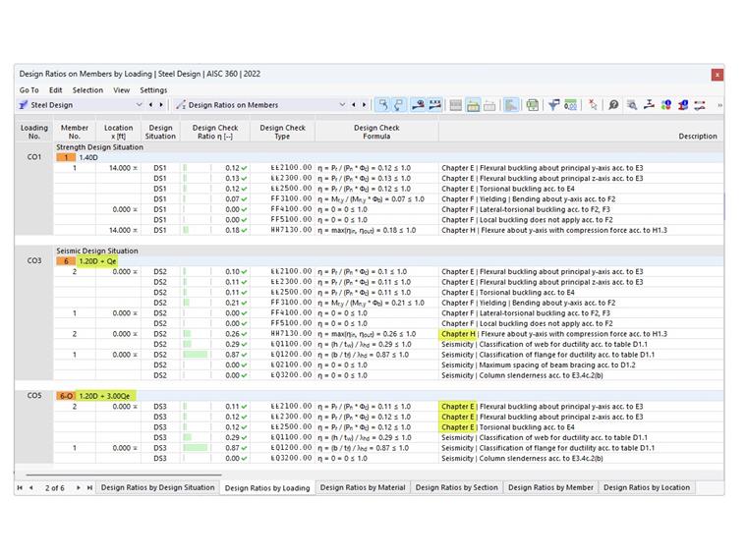
Task: Click location symbol beside 14.000 in first row
Action: (x=136, y=168)
